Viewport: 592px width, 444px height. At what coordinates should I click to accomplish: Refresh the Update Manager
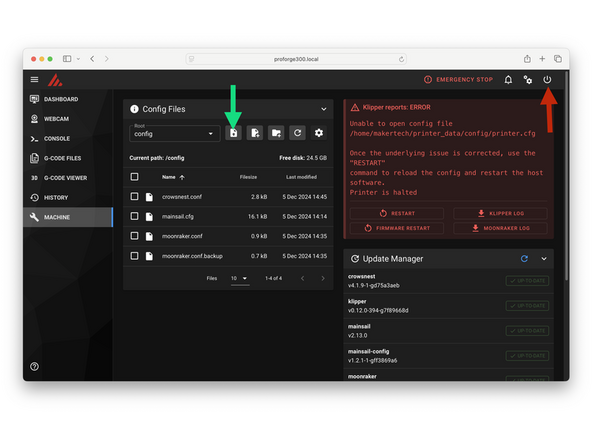coord(524,259)
